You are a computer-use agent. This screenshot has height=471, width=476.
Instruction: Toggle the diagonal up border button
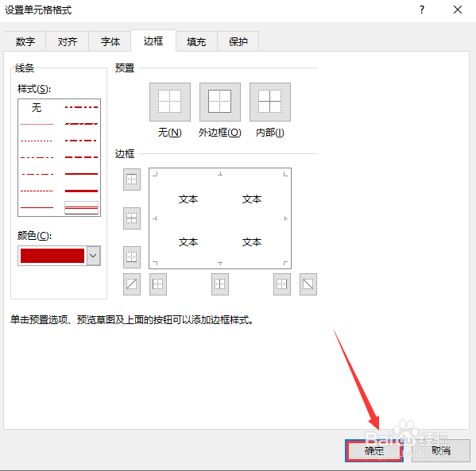pos(132,284)
